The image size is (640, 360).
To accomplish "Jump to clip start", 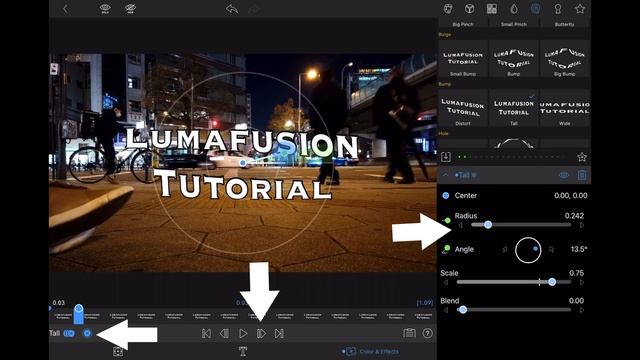I will pyautogui.click(x=206, y=333).
